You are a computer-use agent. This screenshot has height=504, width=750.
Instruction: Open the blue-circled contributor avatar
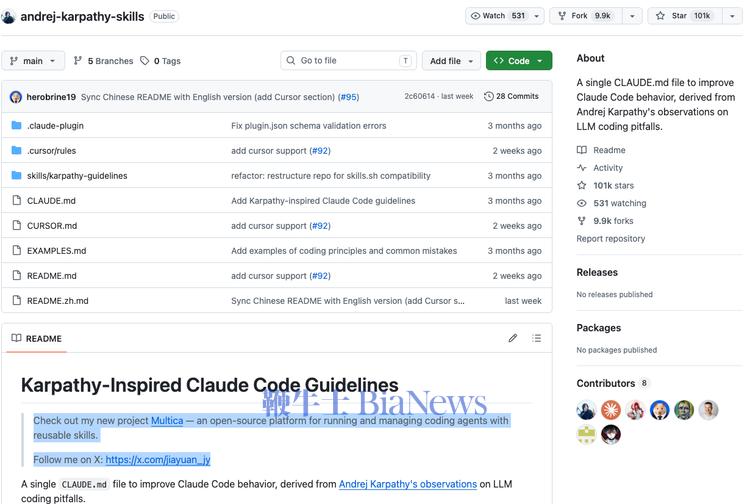[x=660, y=410]
